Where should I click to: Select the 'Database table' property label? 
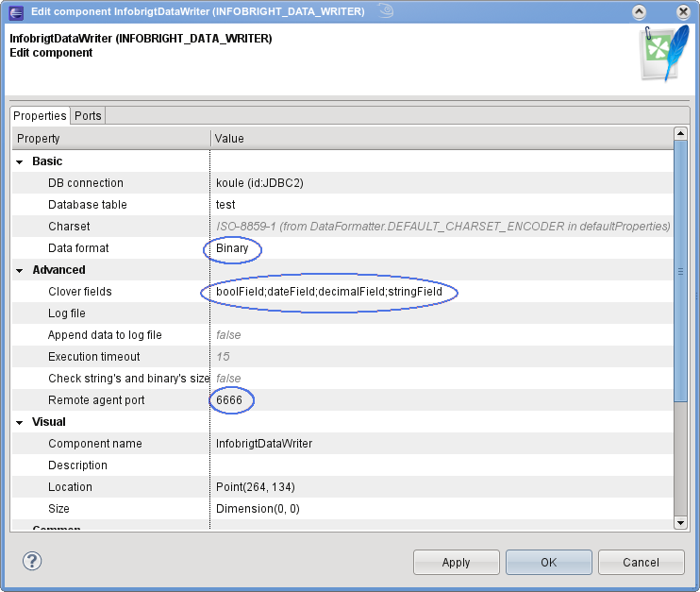click(88, 205)
